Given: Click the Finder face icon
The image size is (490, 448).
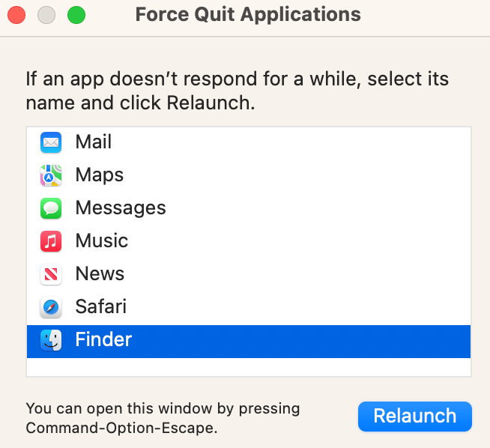Looking at the screenshot, I should pyautogui.click(x=51, y=340).
